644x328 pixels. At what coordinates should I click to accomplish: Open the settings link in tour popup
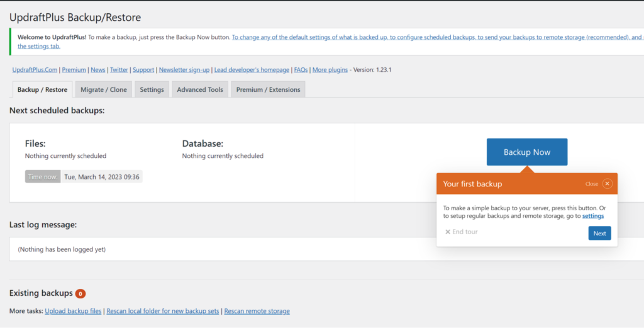[x=592, y=216]
